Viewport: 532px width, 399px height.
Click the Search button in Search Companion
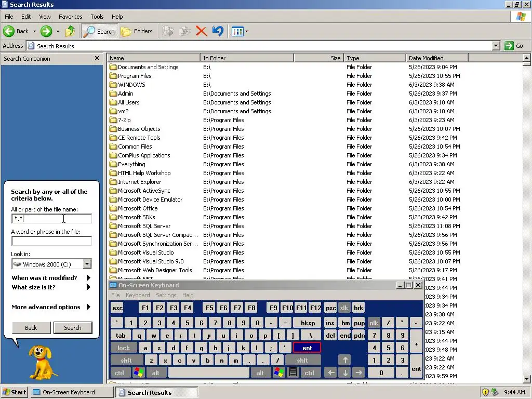click(x=73, y=328)
